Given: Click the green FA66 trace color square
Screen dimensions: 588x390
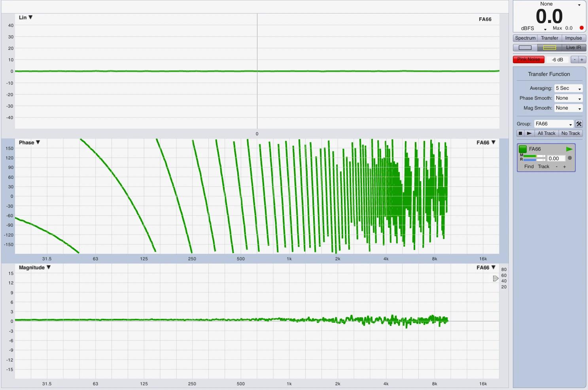Looking at the screenshot, I should (523, 149).
